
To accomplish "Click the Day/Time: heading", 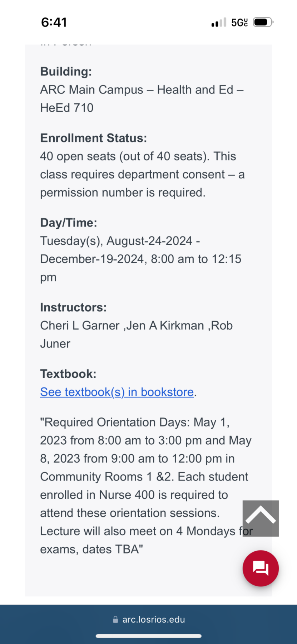I will pyautogui.click(x=69, y=223).
